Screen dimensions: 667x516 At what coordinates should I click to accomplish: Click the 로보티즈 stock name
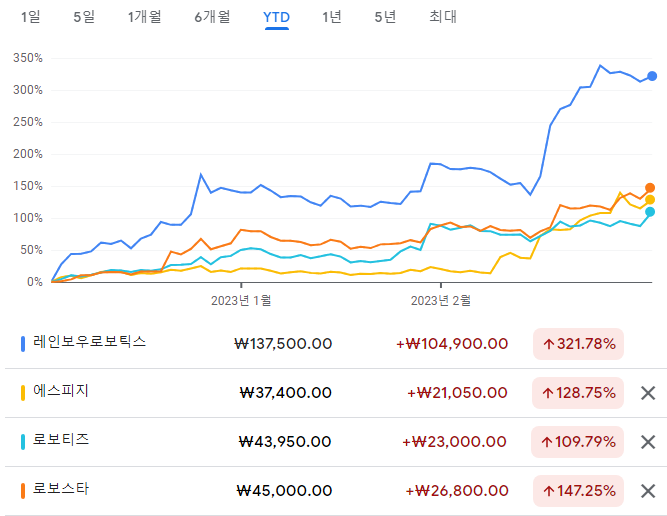point(61,439)
